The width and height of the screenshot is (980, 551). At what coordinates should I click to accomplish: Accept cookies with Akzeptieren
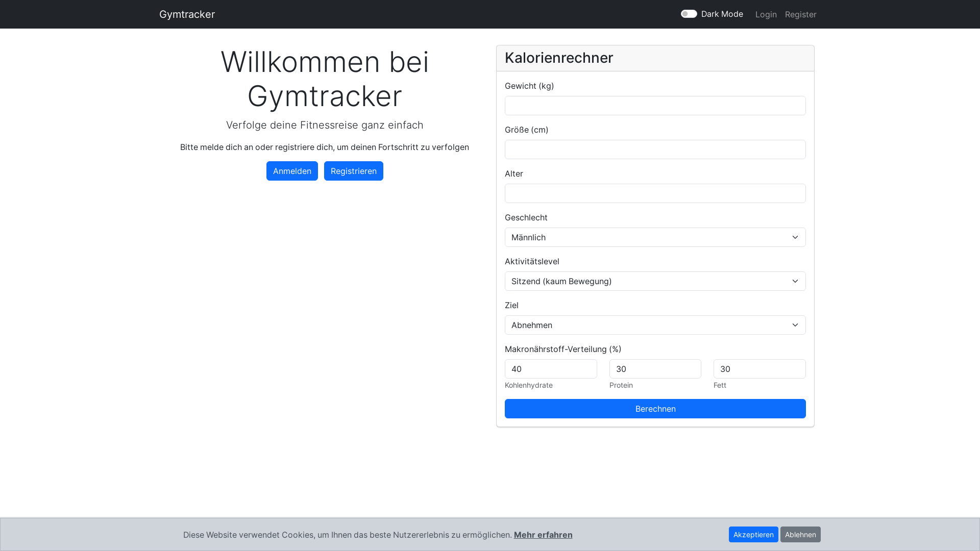[753, 535]
